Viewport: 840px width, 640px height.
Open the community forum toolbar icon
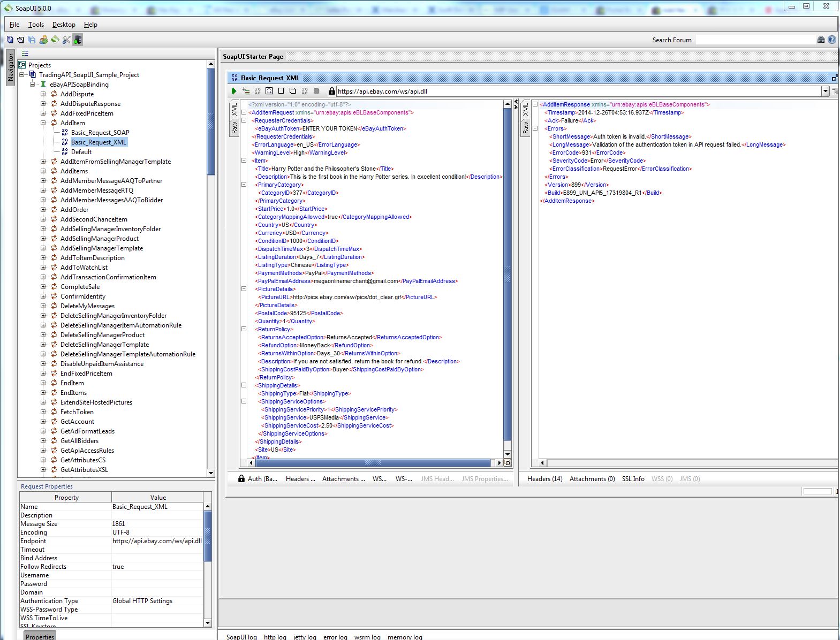tap(43, 40)
